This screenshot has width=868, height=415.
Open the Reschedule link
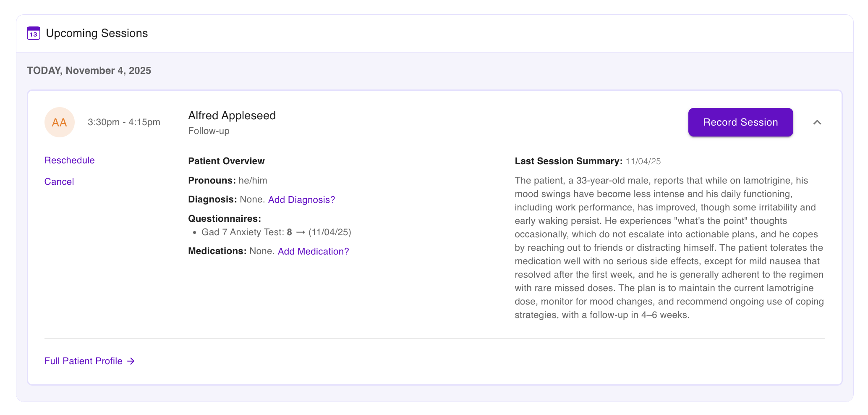[x=70, y=160]
